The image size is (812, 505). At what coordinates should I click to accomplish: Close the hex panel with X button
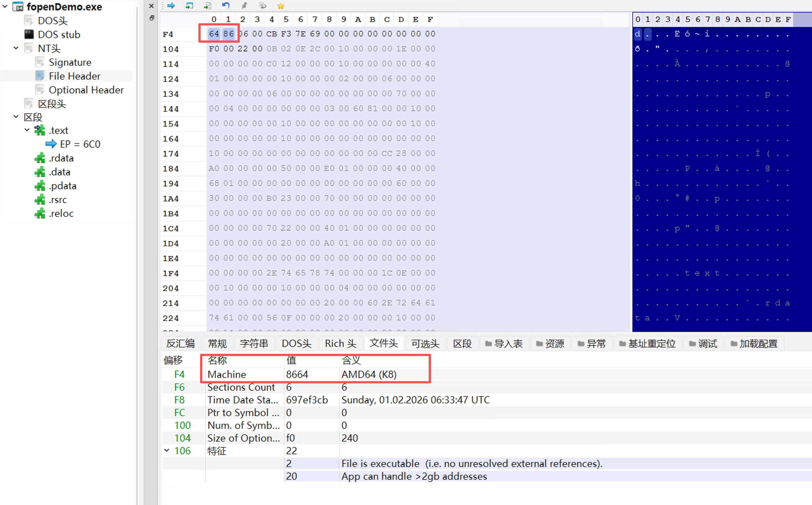pyautogui.click(x=151, y=6)
